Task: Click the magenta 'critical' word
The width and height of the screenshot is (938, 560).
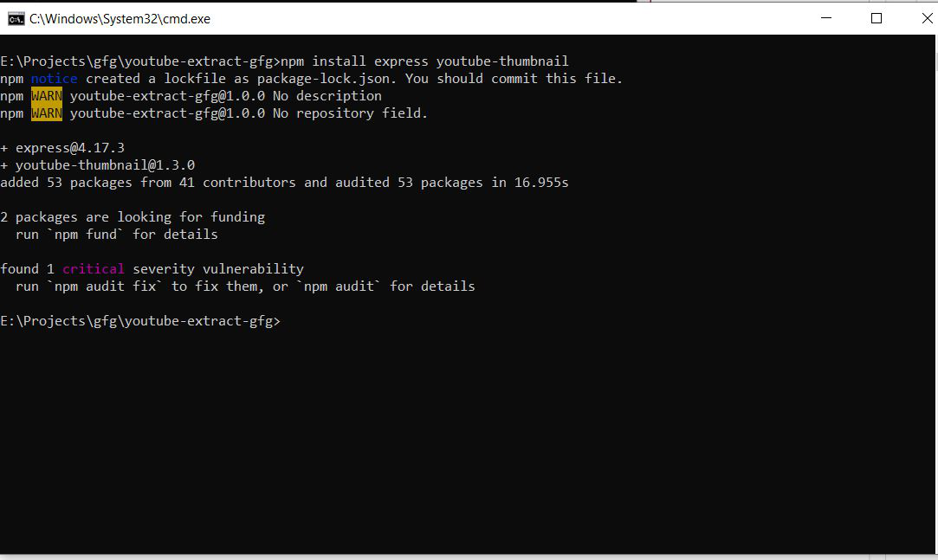Action: click(x=94, y=269)
